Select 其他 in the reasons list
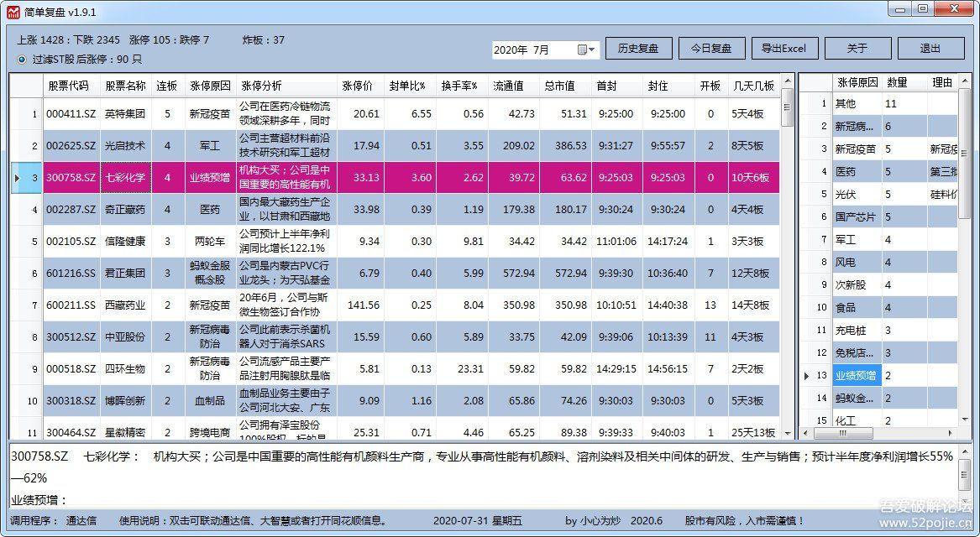The height and width of the screenshot is (537, 980). click(857, 104)
